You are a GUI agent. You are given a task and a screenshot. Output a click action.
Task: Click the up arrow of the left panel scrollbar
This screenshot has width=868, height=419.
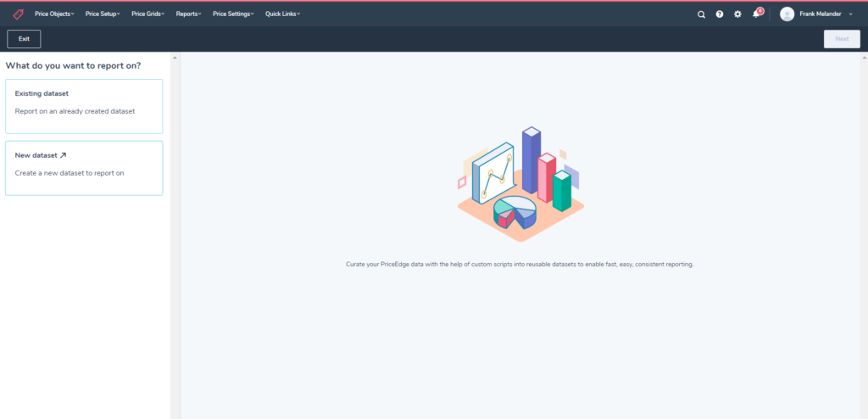click(x=175, y=58)
